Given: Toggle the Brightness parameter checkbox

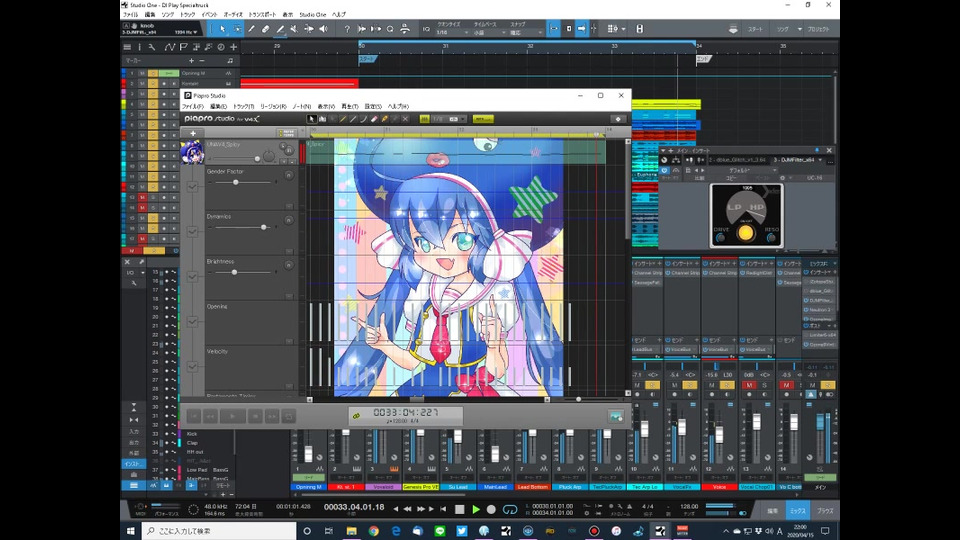Looking at the screenshot, I should (x=192, y=276).
